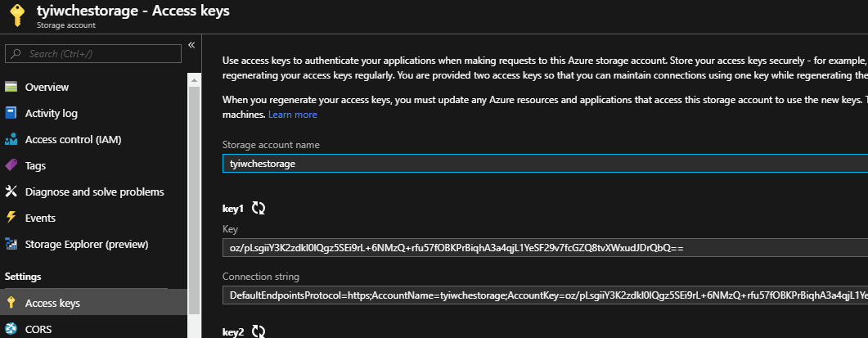Click the 'key1' label
Viewport: 868px width, 338px height.
(x=233, y=209)
